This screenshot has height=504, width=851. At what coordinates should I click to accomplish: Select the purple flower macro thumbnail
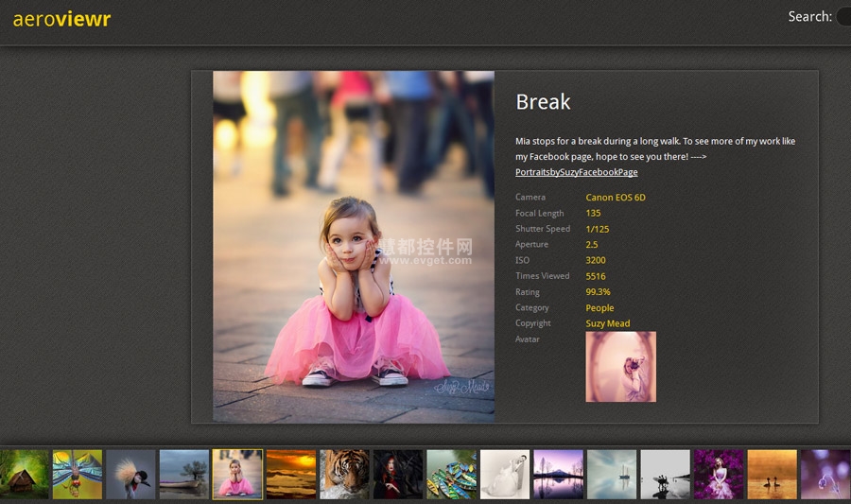[x=825, y=474]
